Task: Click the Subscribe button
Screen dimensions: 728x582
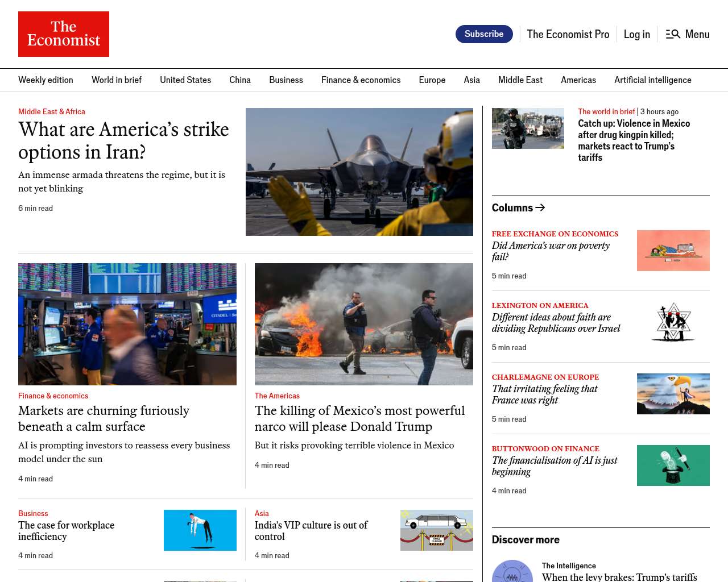Action: tap(484, 34)
